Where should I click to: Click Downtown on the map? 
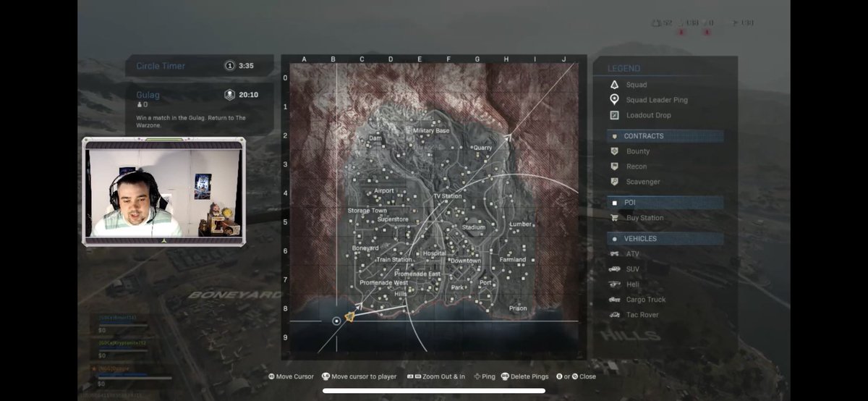464,261
